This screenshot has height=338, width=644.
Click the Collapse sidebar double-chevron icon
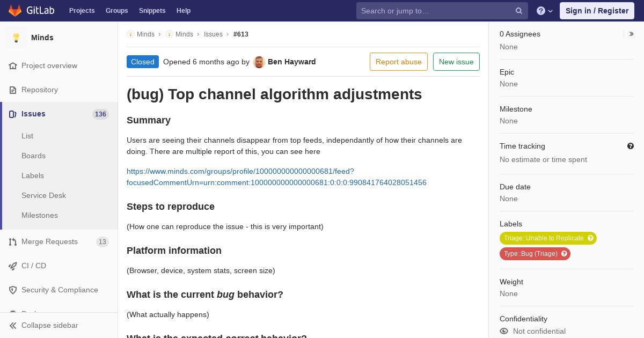point(13,325)
